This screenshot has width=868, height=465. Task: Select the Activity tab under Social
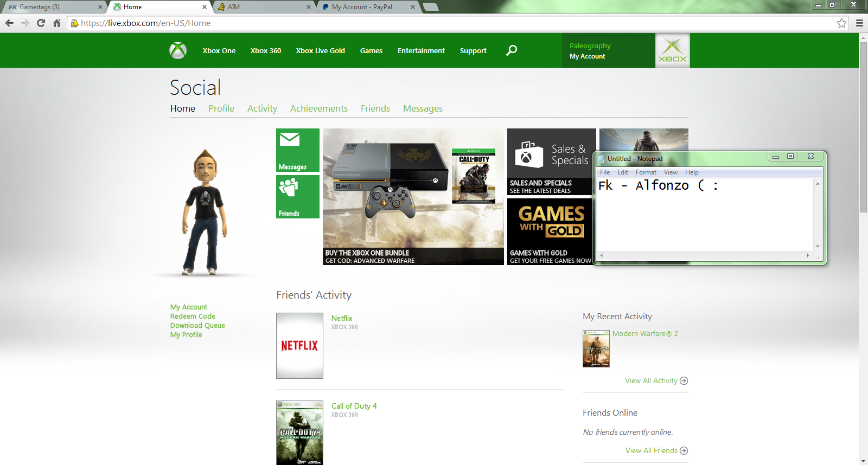tap(262, 108)
